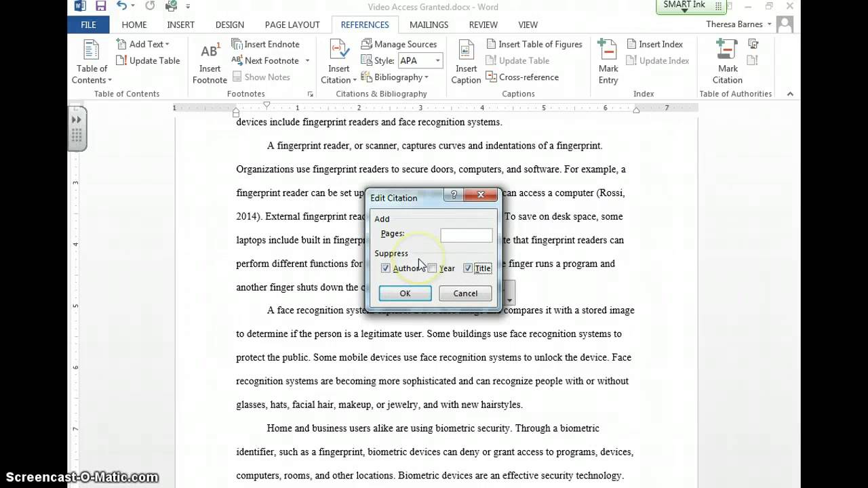Click the Save icon in title bar
Viewport: 868px width, 488px height.
coord(100,7)
